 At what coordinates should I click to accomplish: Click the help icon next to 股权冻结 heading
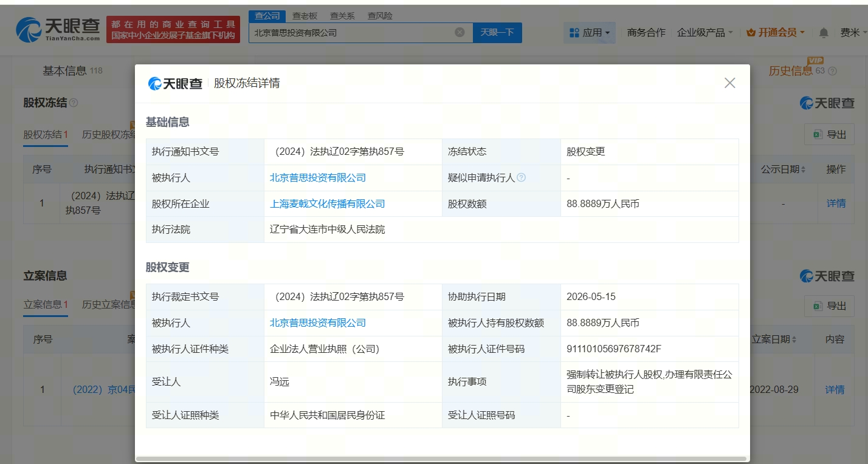coord(74,103)
